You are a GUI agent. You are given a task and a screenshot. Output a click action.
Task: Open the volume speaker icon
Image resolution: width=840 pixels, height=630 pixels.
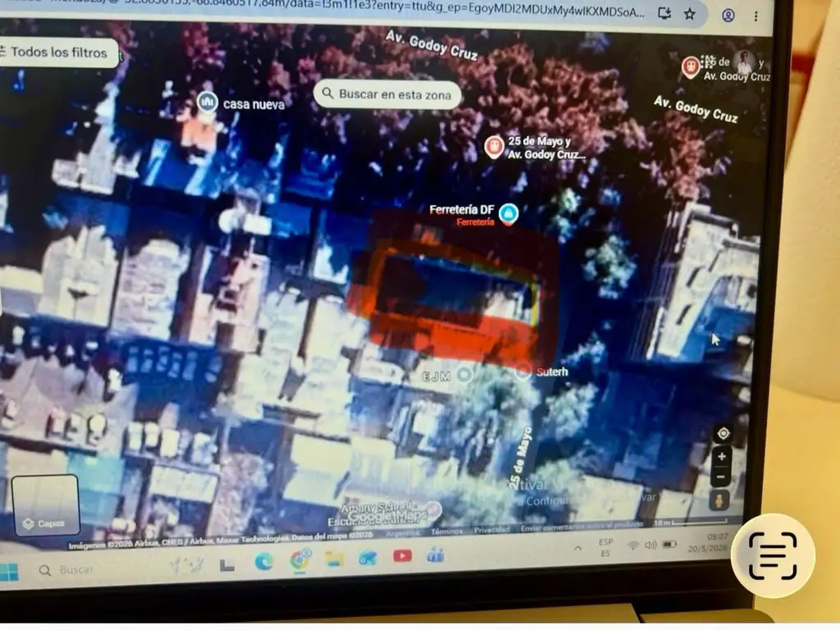(651, 545)
